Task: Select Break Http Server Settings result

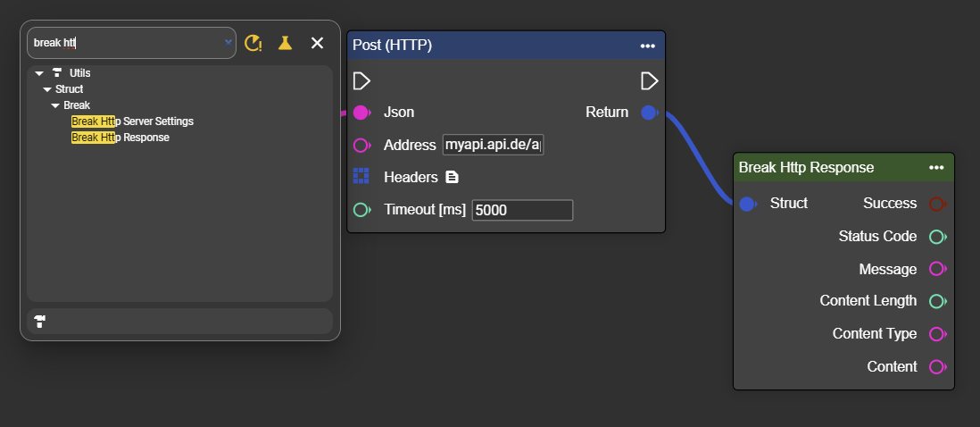Action: tap(132, 121)
